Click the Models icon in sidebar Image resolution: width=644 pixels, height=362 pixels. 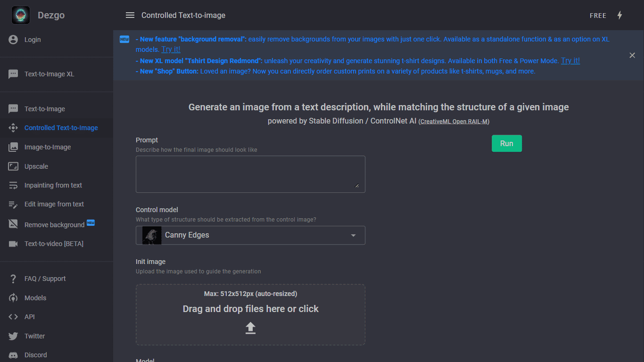(13, 298)
